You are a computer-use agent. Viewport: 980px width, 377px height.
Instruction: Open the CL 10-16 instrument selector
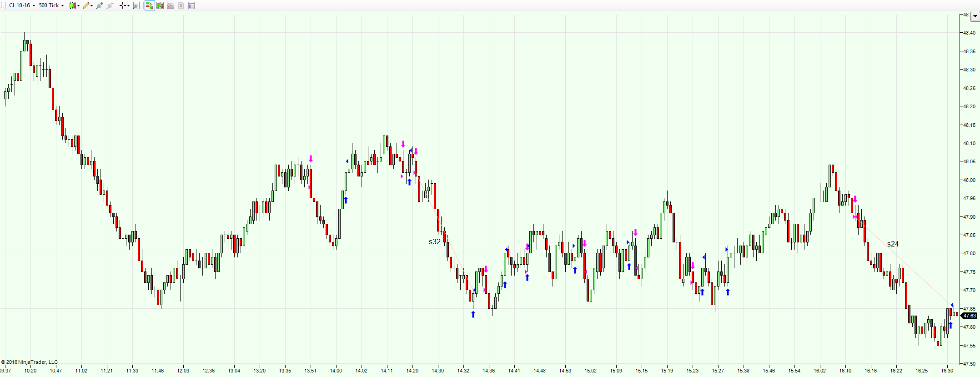pyautogui.click(x=22, y=5)
